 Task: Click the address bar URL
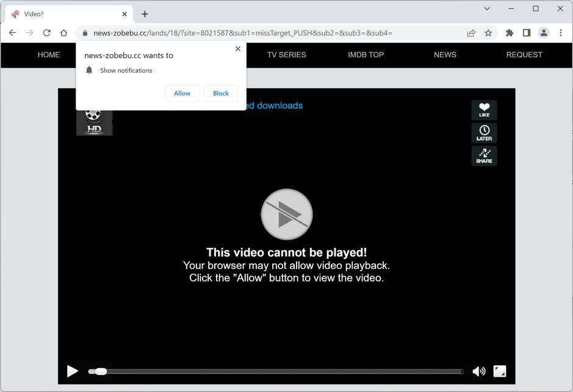click(243, 33)
